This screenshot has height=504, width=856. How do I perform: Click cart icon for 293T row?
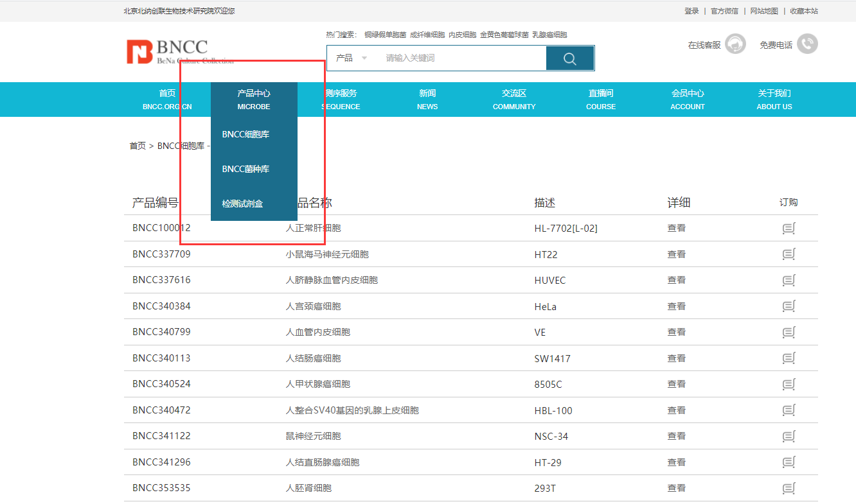pos(789,488)
